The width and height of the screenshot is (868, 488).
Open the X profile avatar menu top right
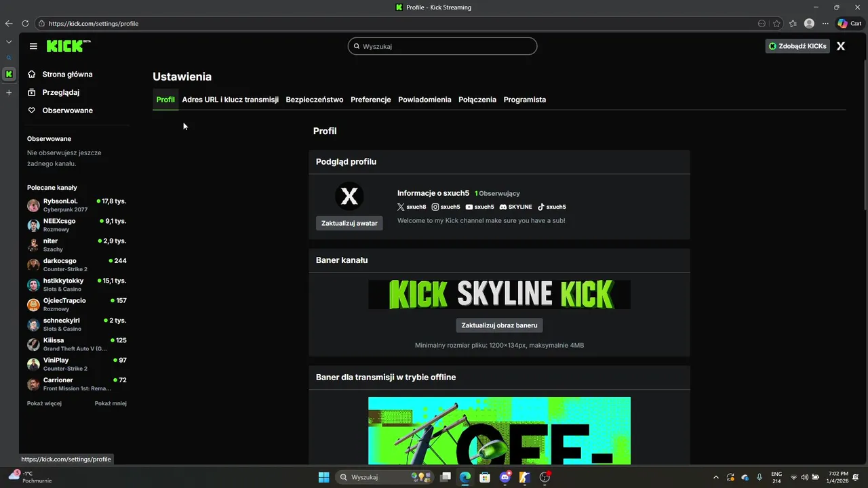841,46
